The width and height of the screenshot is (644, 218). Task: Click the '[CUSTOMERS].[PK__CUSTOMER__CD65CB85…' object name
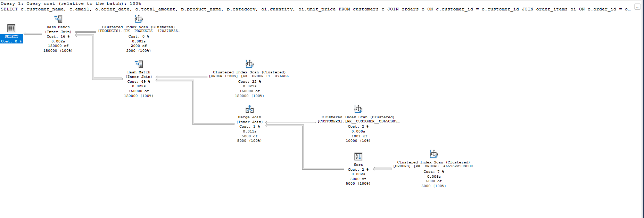coord(358,121)
